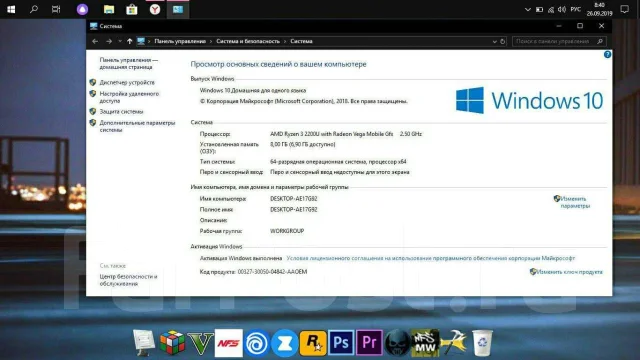Select product code 00327-30050-04842-AAOEM
Viewport: 640px width, 360px height.
[x=272, y=272]
